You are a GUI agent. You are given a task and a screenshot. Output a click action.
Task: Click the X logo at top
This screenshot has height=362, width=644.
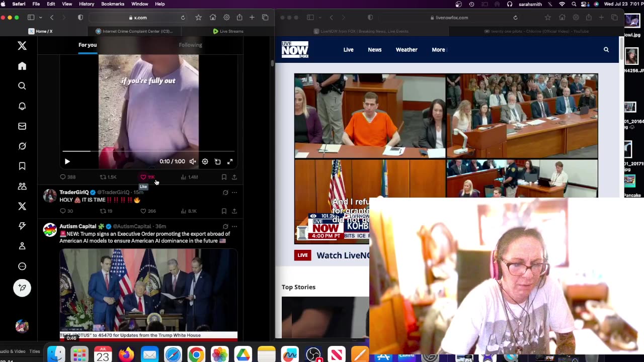[x=22, y=46]
